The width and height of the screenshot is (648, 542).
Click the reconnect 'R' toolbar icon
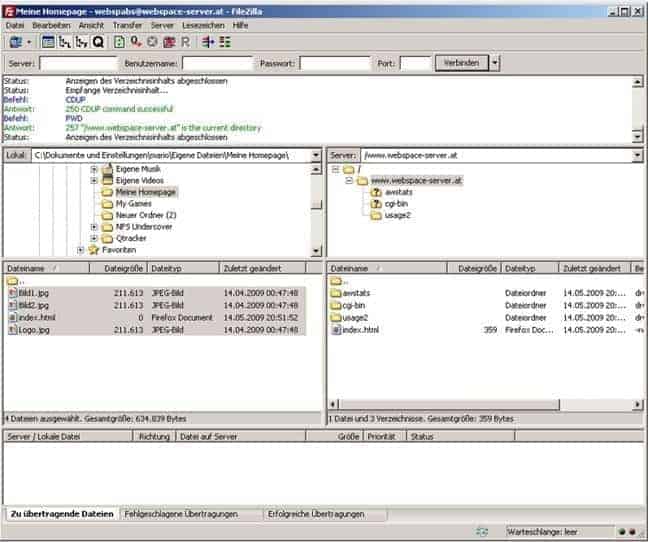click(185, 42)
